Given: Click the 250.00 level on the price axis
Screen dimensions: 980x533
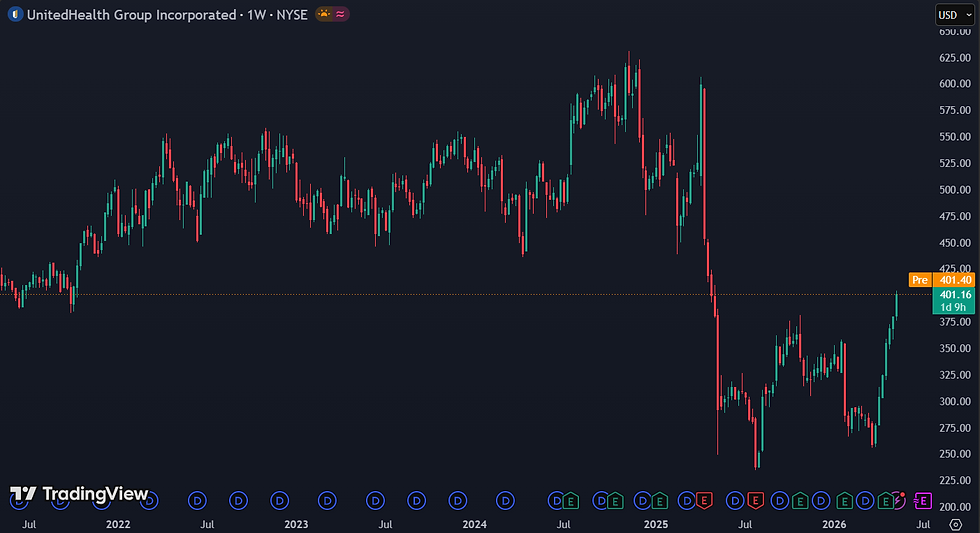Looking at the screenshot, I should pyautogui.click(x=955, y=454).
